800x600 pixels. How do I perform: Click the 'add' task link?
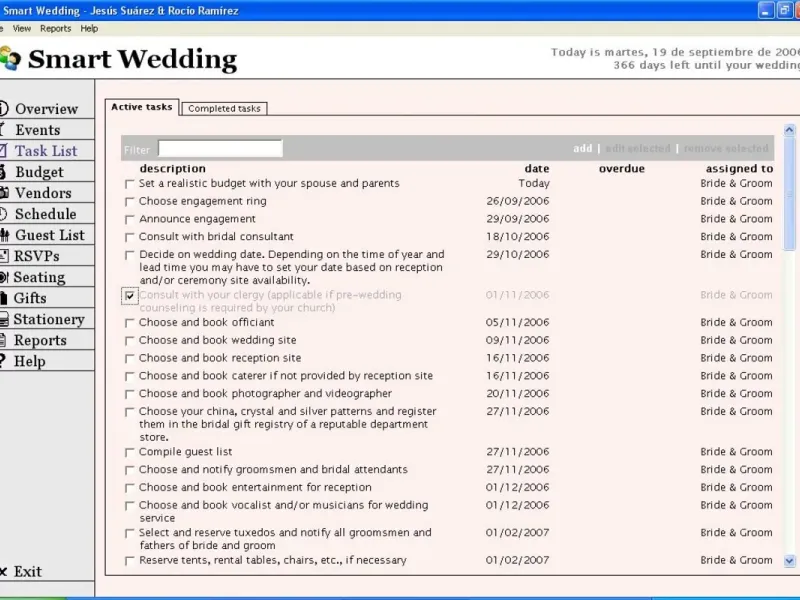[583, 148]
